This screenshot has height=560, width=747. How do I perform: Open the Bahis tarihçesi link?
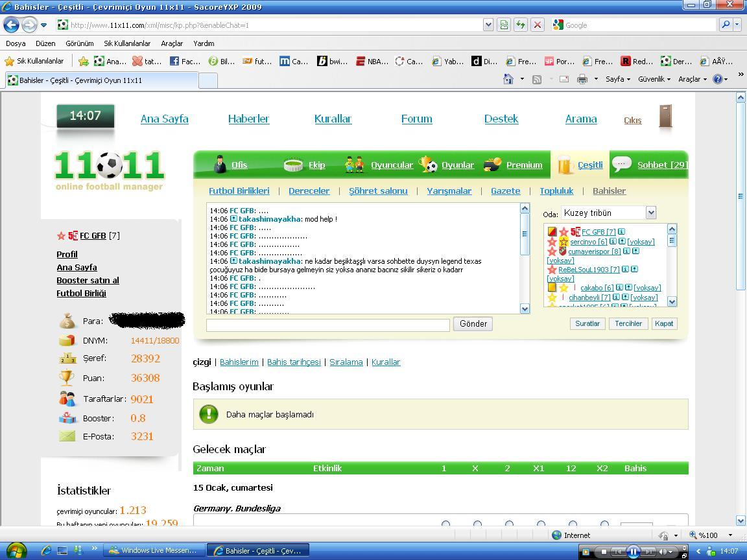point(294,362)
